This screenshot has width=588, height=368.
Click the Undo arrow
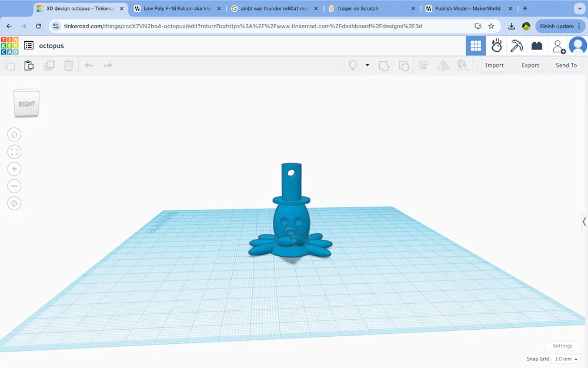(89, 65)
